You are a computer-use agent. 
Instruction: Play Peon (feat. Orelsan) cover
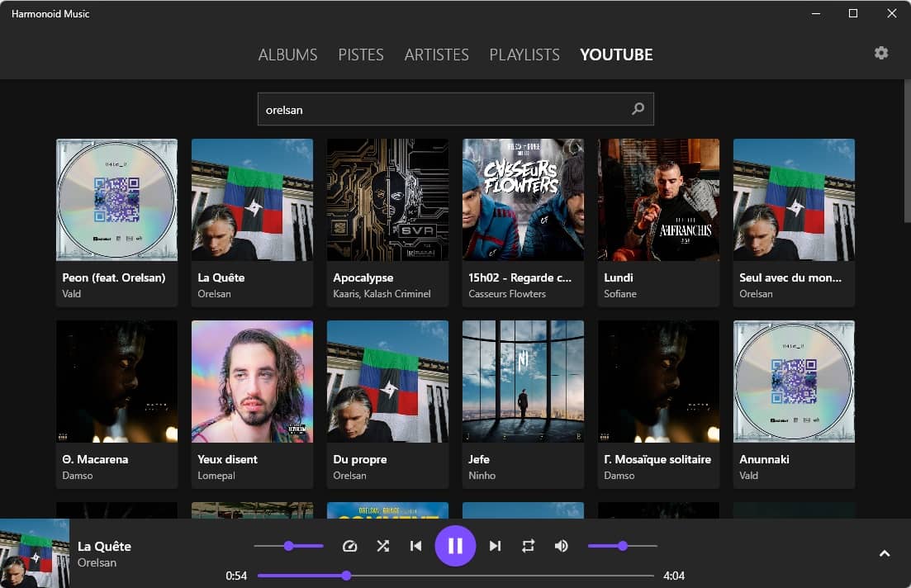click(x=116, y=199)
